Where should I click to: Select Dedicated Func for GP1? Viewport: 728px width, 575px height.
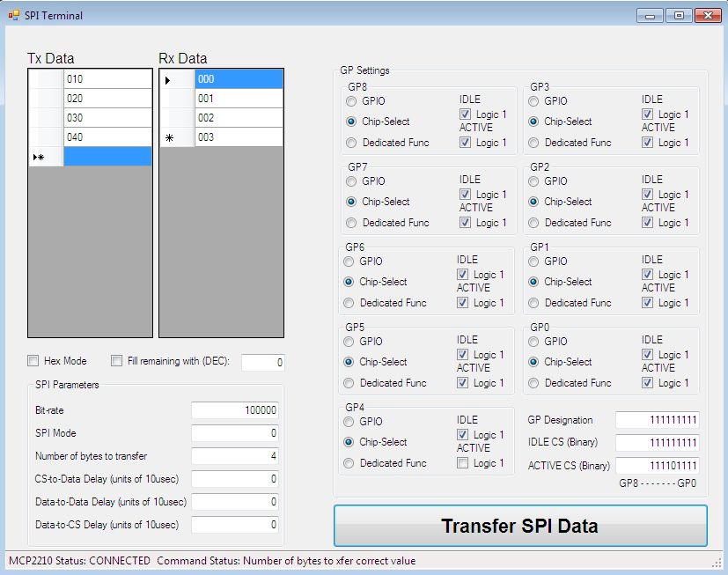click(x=534, y=303)
